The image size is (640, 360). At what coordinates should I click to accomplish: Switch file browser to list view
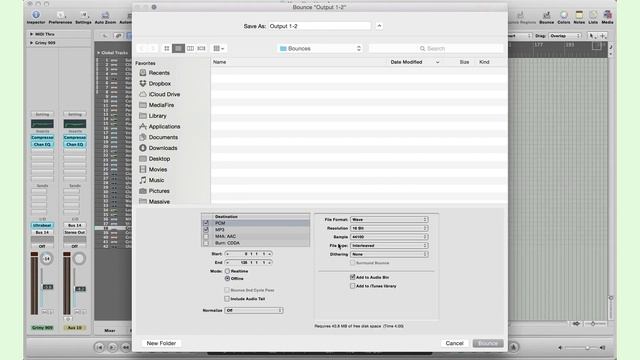point(178,49)
